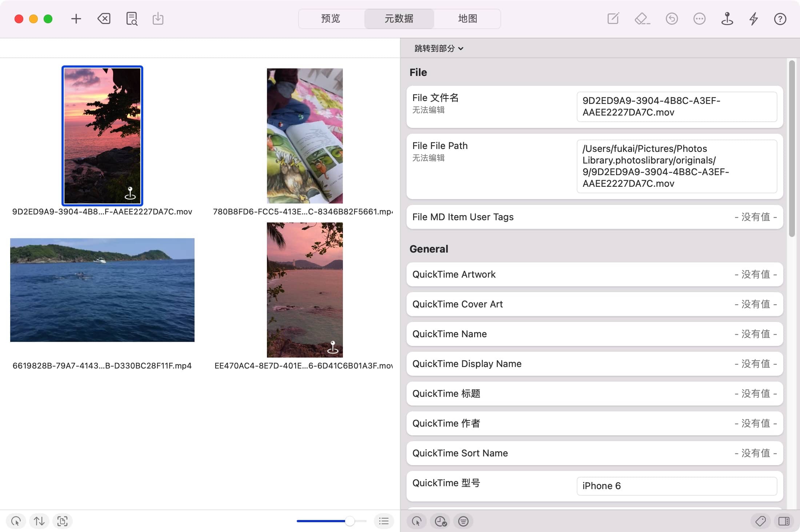This screenshot has height=532, width=800.
Task: Click the export download icon
Action: click(158, 19)
